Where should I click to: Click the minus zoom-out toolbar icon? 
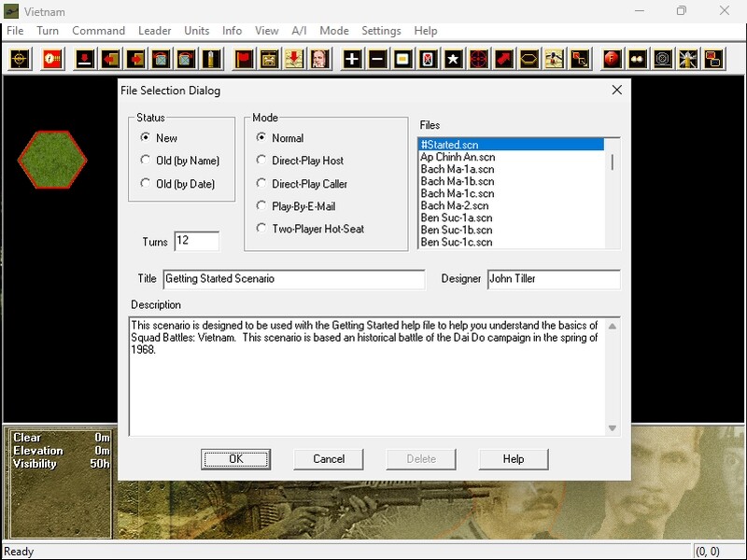[377, 59]
